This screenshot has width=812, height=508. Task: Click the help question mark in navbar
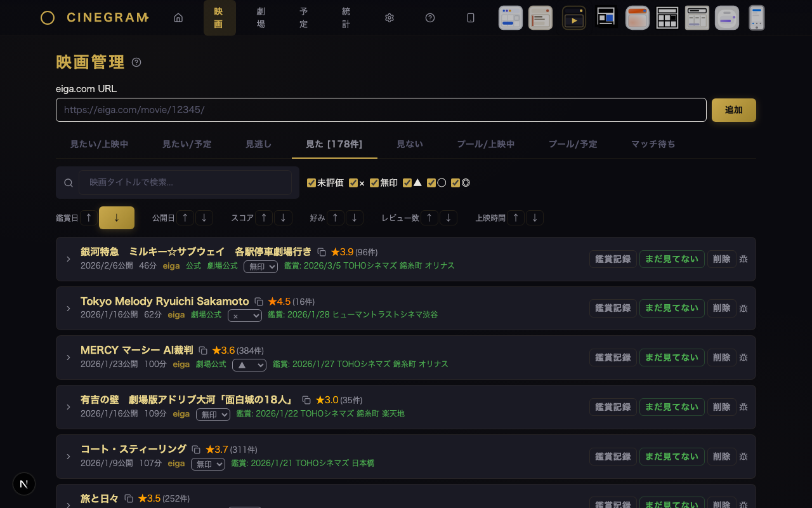(x=430, y=18)
